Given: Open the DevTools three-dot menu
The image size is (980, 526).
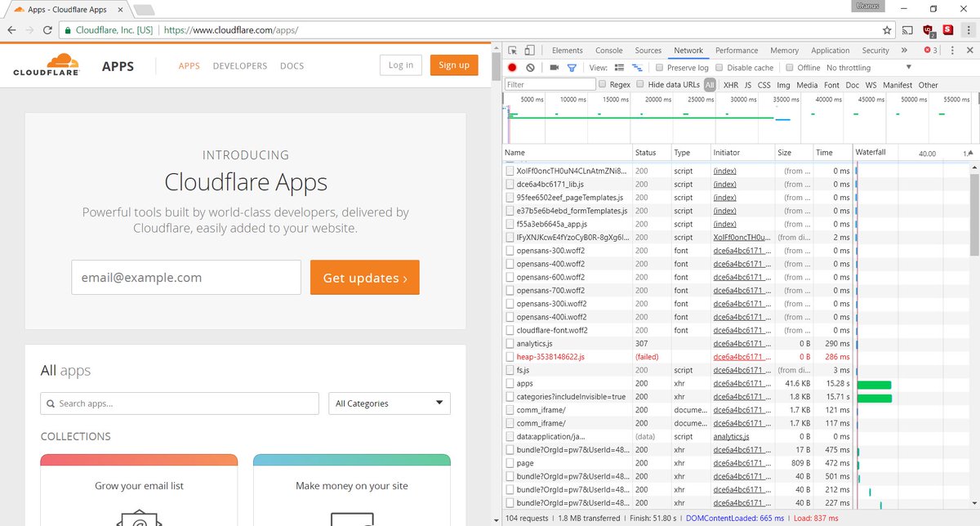Looking at the screenshot, I should (953, 51).
